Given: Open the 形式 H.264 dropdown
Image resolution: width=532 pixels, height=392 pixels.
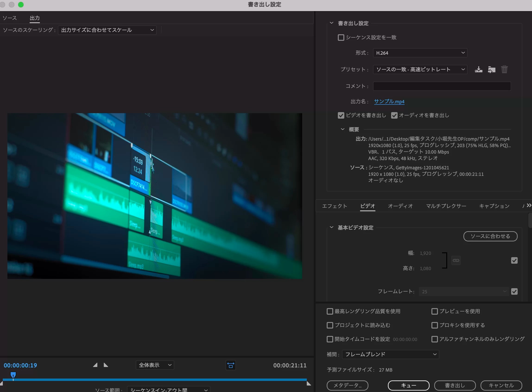Looking at the screenshot, I should click(x=420, y=53).
